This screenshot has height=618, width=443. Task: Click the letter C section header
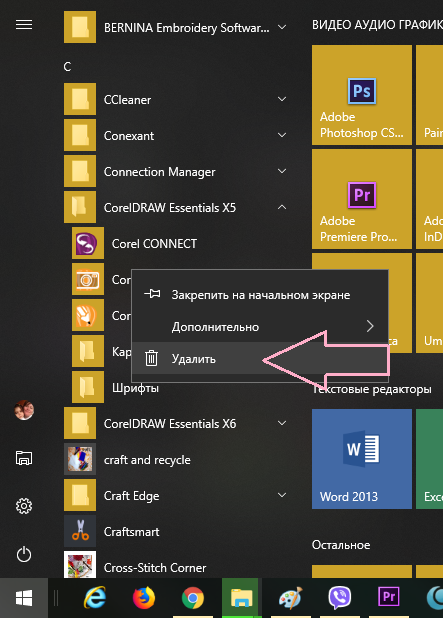[67, 67]
